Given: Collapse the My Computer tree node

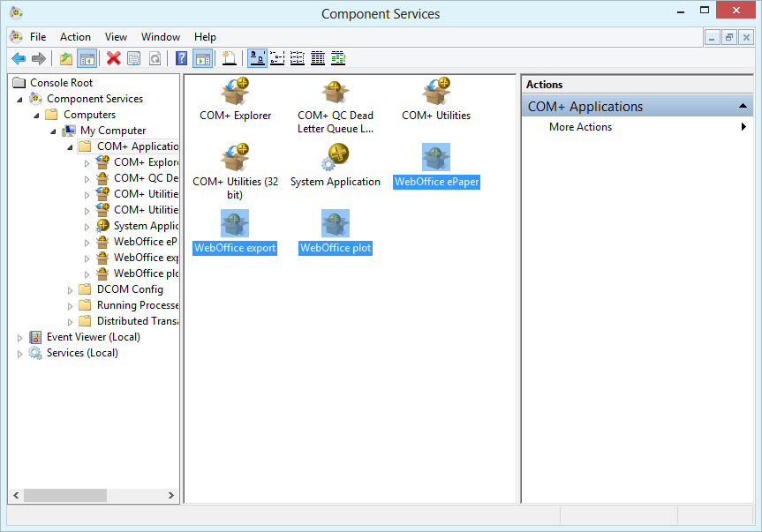Looking at the screenshot, I should [x=54, y=131].
